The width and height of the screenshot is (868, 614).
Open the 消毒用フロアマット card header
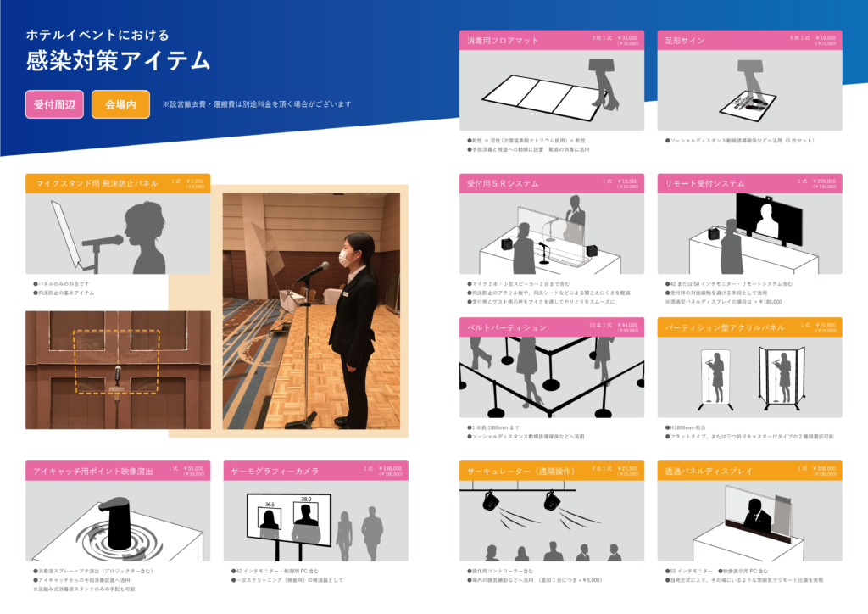(x=551, y=41)
